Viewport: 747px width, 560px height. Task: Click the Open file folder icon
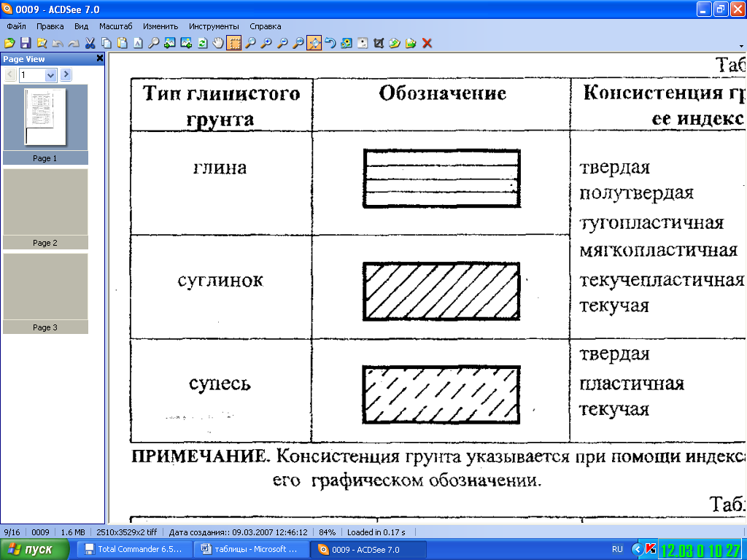coord(9,43)
